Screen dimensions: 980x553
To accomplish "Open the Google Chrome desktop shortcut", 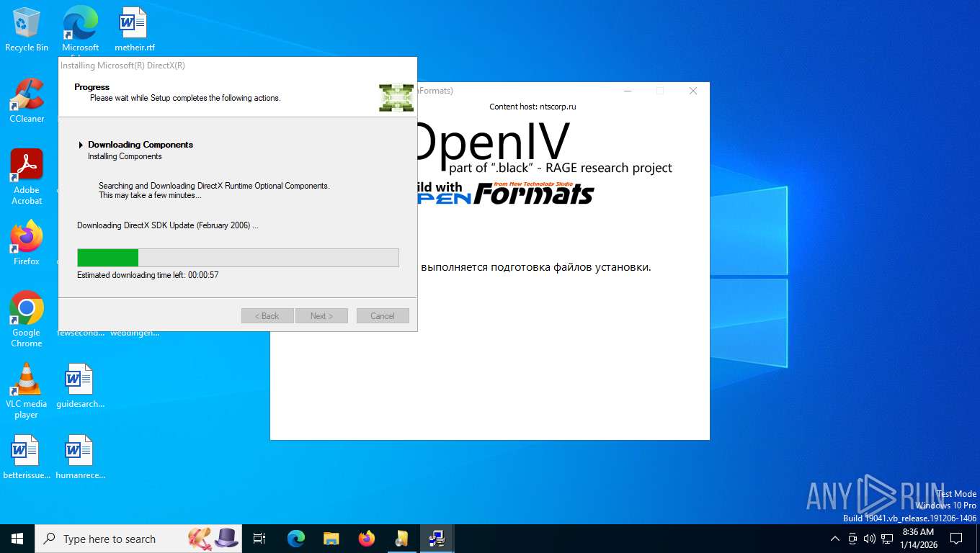I will [27, 320].
